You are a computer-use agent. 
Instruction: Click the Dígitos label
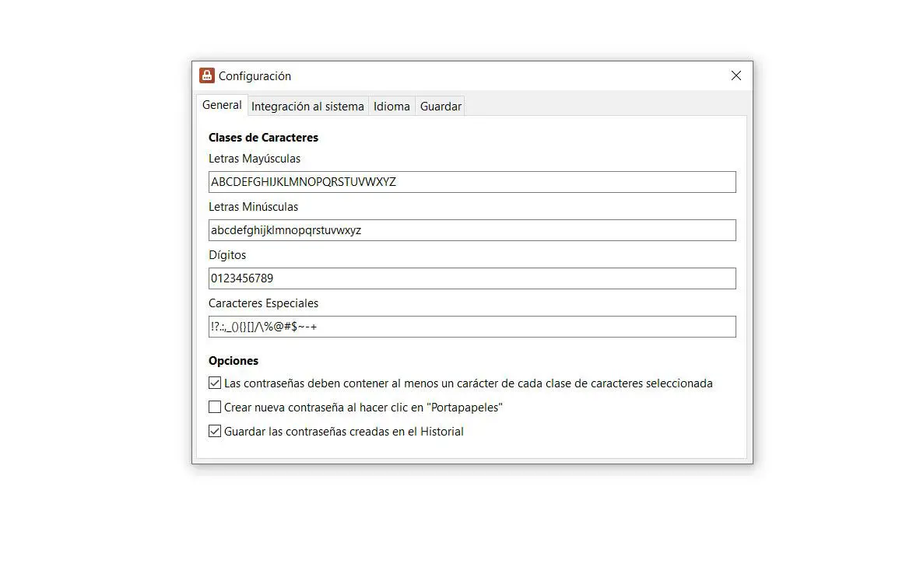tap(227, 255)
